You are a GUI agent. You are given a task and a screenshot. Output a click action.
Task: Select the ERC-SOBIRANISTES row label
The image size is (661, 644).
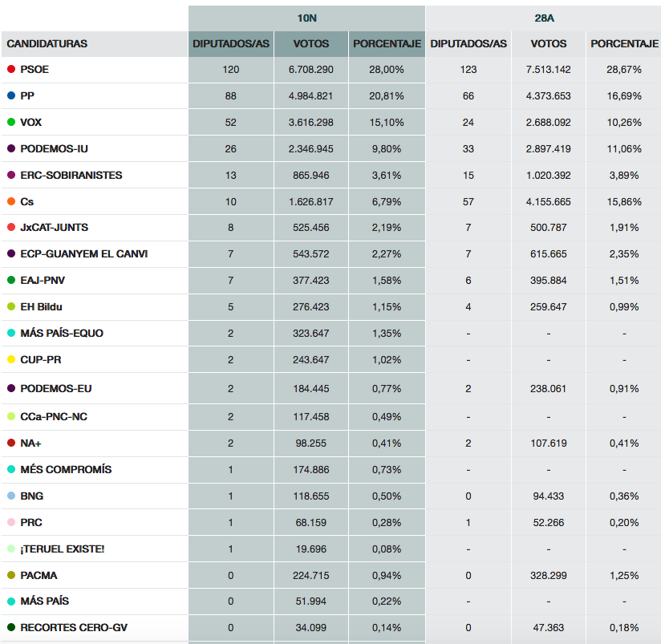[x=71, y=176]
